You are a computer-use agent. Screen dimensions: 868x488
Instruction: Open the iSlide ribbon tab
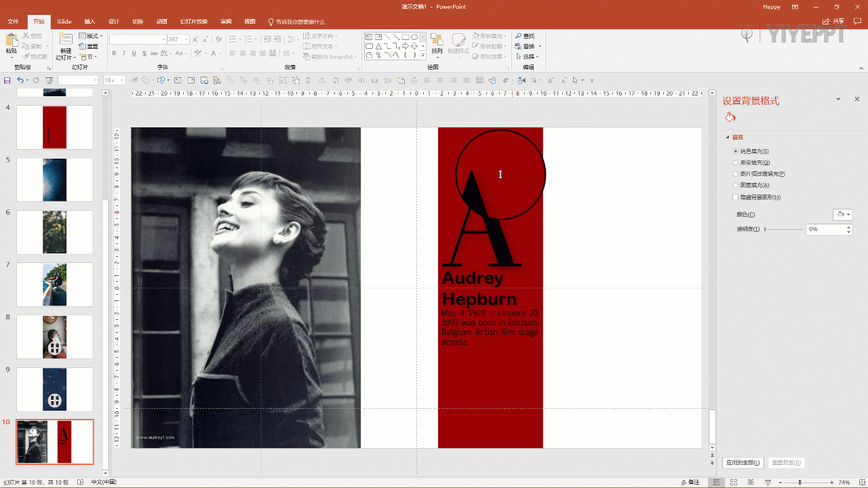64,22
